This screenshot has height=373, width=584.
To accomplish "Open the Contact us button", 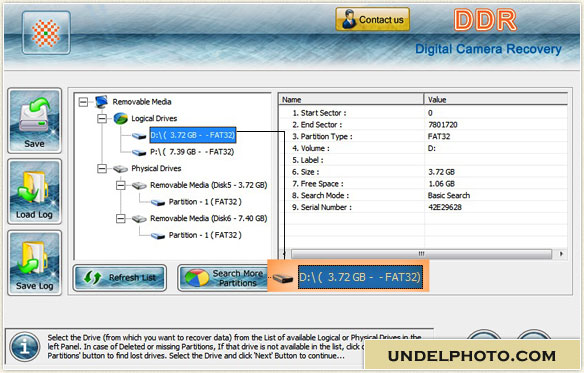I will (372, 19).
